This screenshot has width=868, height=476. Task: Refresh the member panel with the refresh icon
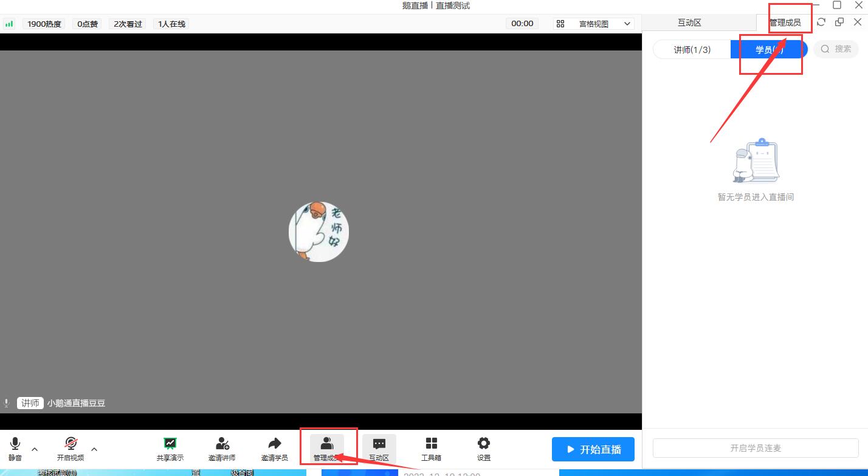pyautogui.click(x=821, y=22)
